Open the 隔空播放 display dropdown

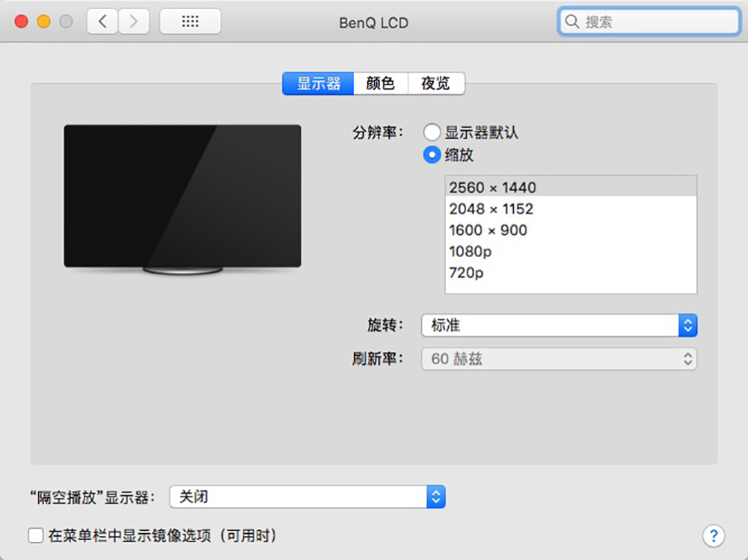point(307,496)
